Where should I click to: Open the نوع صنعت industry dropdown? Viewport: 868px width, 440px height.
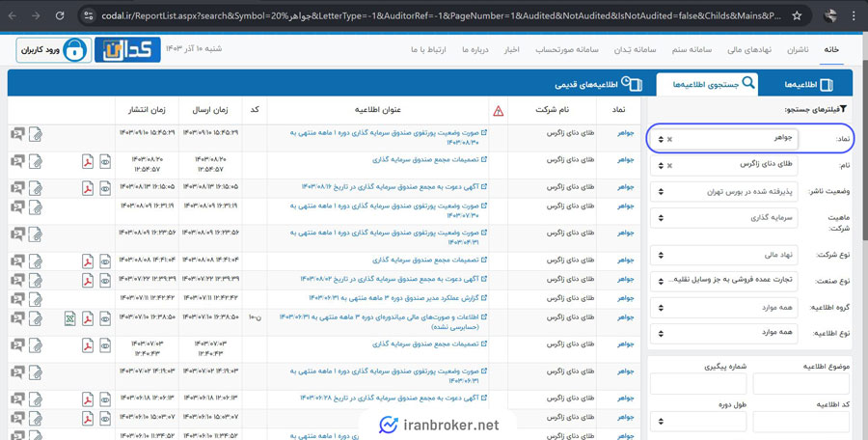[x=724, y=281]
